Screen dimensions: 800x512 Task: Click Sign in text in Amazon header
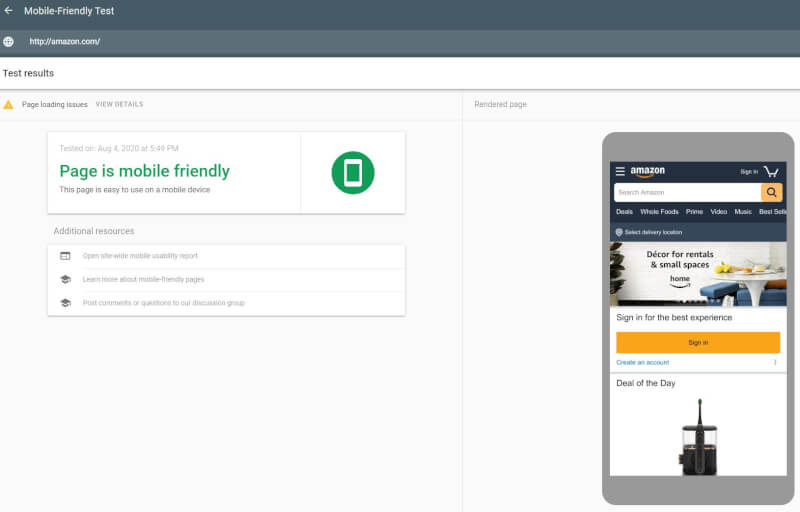pyautogui.click(x=749, y=172)
